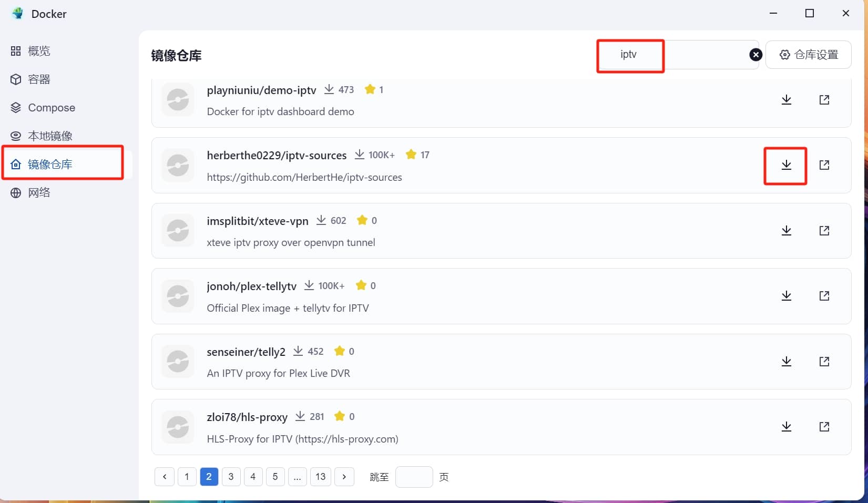Screen dimensions: 868x503
Task: Download the imsplitbit/xteve-vpn image
Action: [x=786, y=230]
